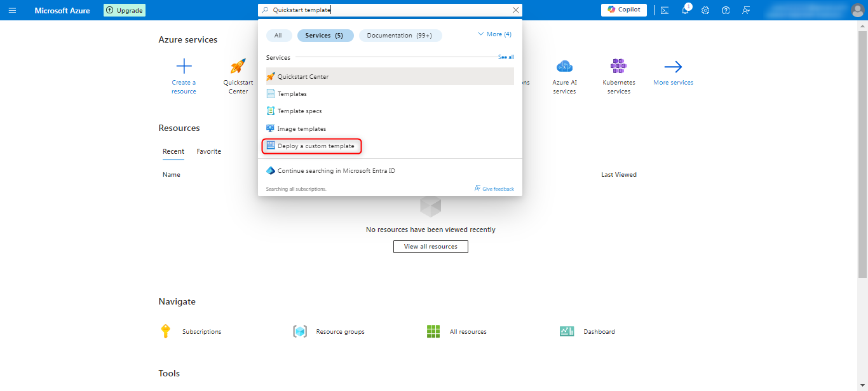The width and height of the screenshot is (868, 391).
Task: Open the account avatar menu
Action: 857,10
